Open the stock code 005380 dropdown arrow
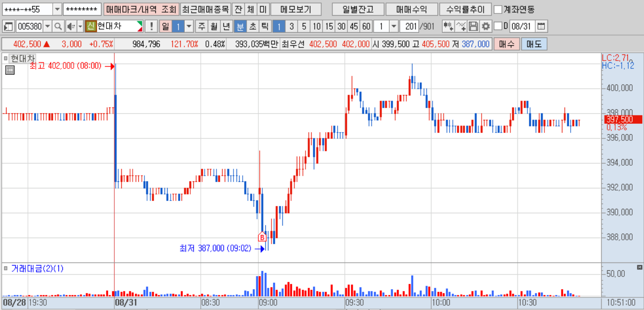Image resolution: width=644 pixels, height=310 pixels. click(48, 27)
